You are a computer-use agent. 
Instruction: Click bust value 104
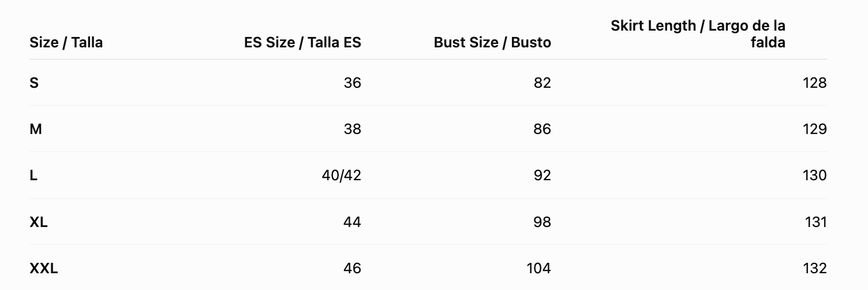tap(539, 268)
